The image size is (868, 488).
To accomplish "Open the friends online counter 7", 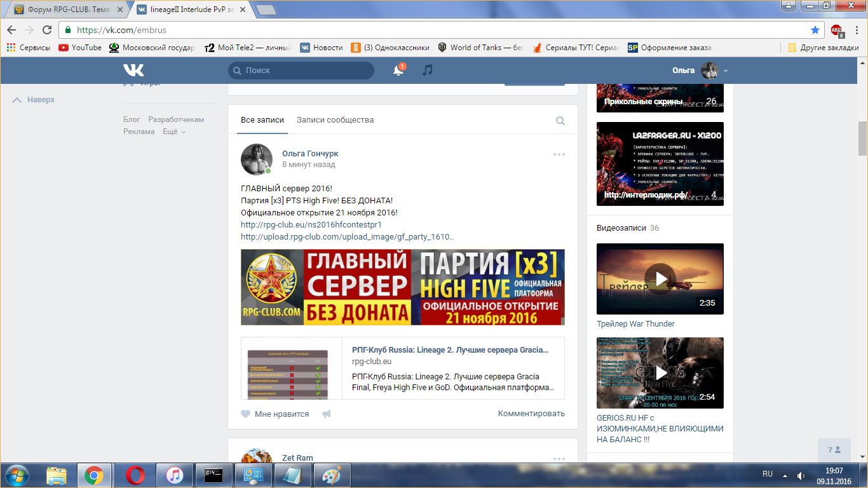I will (x=834, y=450).
